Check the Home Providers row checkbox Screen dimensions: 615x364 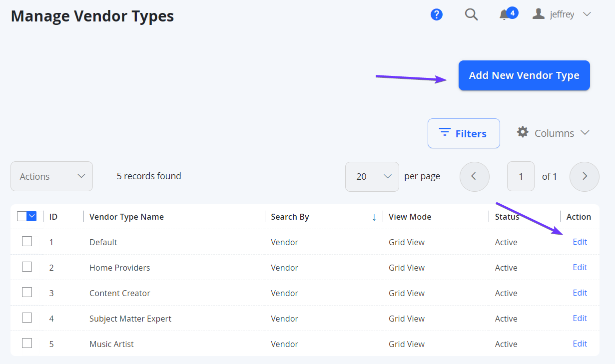(x=27, y=267)
